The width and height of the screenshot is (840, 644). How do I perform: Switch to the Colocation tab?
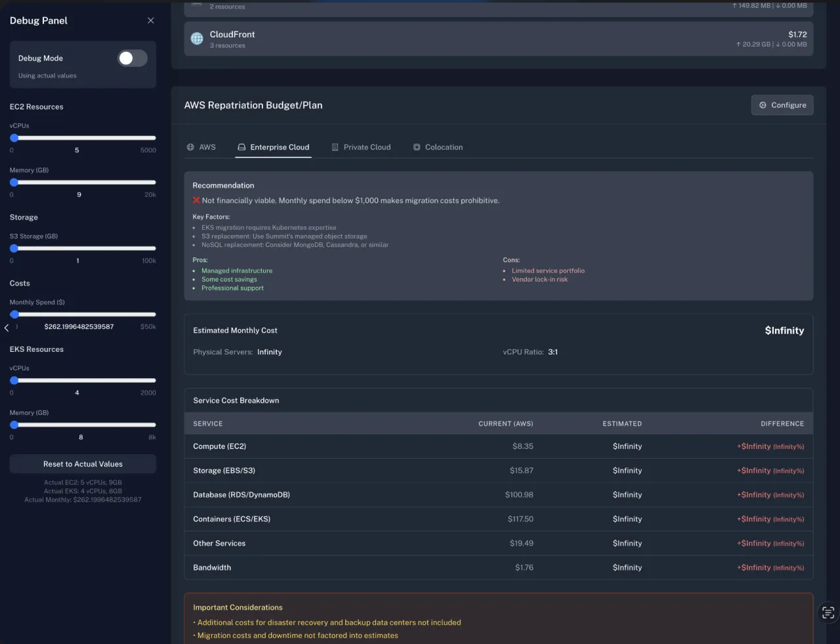438,147
